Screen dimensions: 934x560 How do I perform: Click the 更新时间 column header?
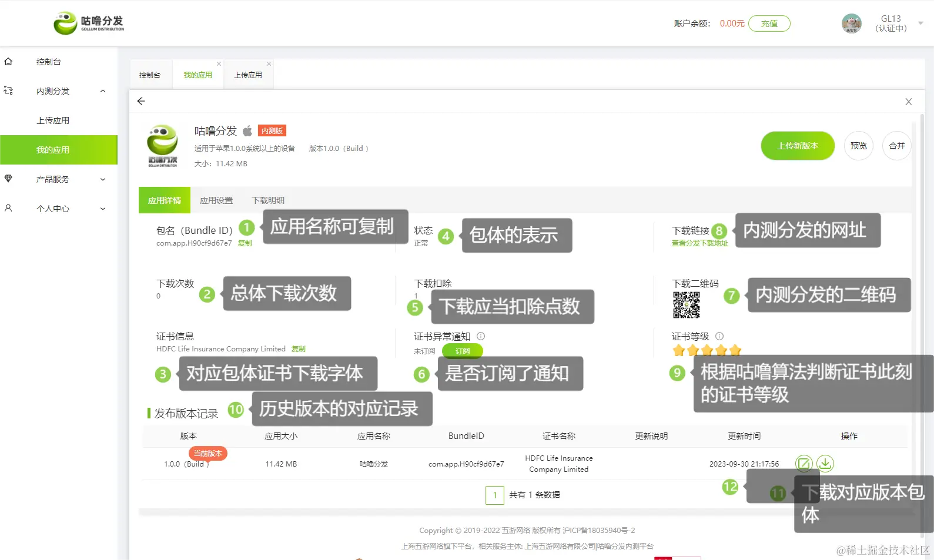[x=744, y=436]
